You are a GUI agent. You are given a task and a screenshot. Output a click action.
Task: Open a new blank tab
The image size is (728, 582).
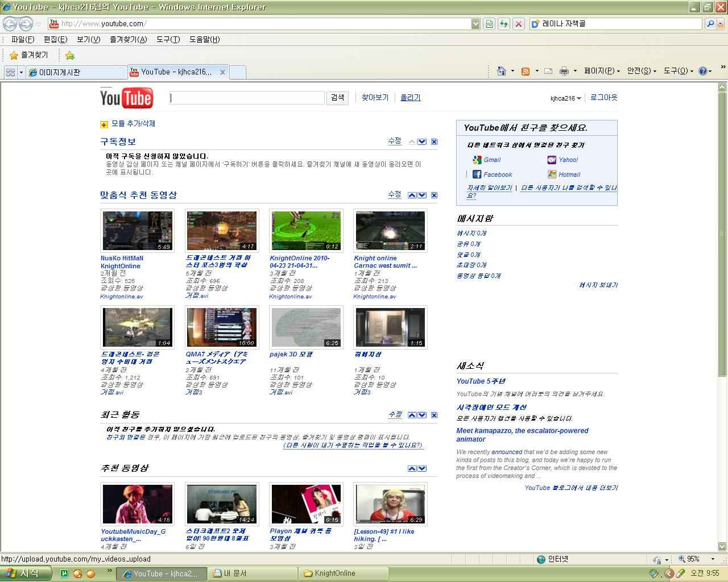(x=238, y=72)
